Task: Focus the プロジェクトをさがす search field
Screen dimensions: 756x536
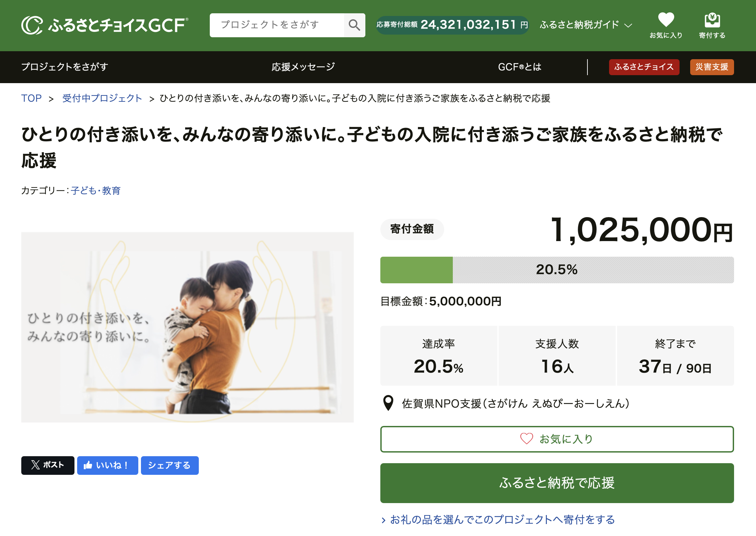Action: 277,25
